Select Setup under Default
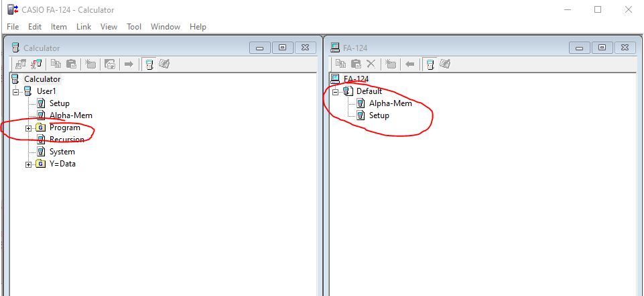 point(379,115)
